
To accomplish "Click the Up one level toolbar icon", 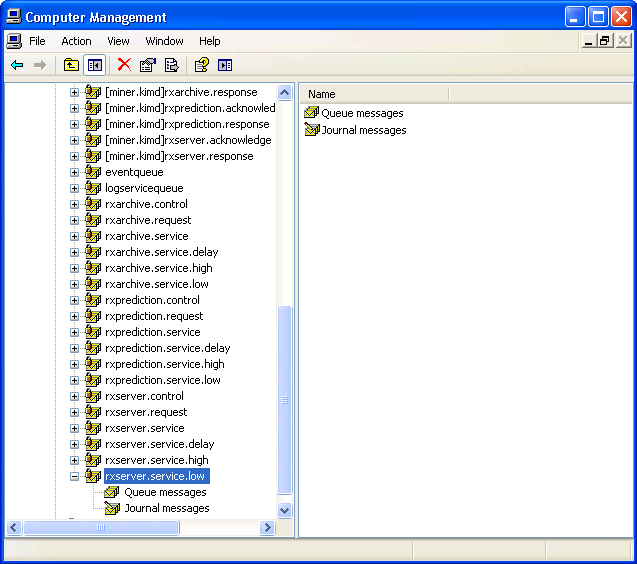I will point(71,65).
